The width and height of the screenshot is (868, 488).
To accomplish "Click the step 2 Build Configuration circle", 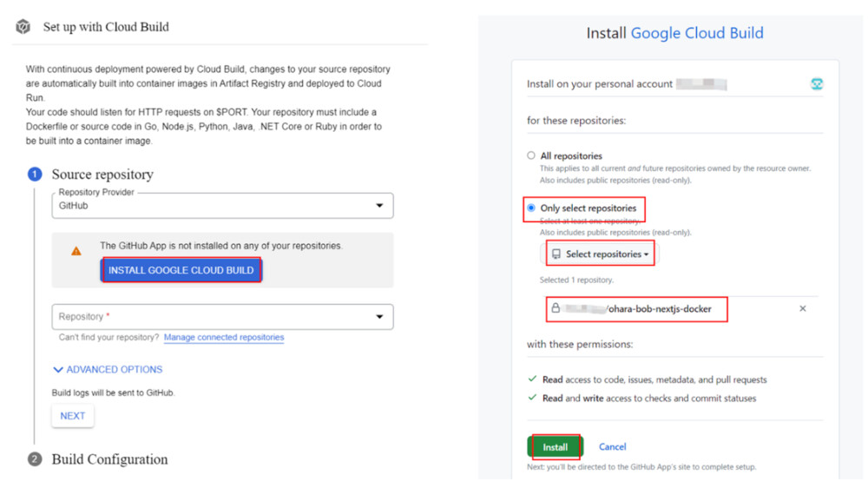I will click(x=35, y=459).
